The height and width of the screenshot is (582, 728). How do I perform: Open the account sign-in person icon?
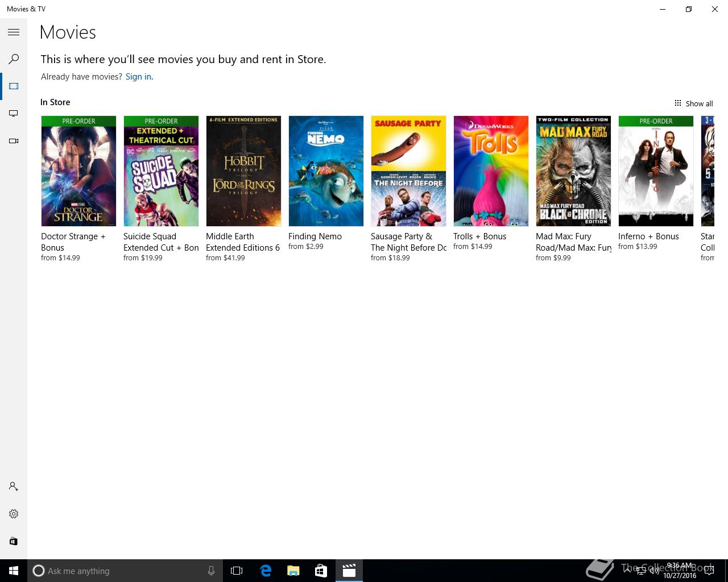(x=14, y=487)
